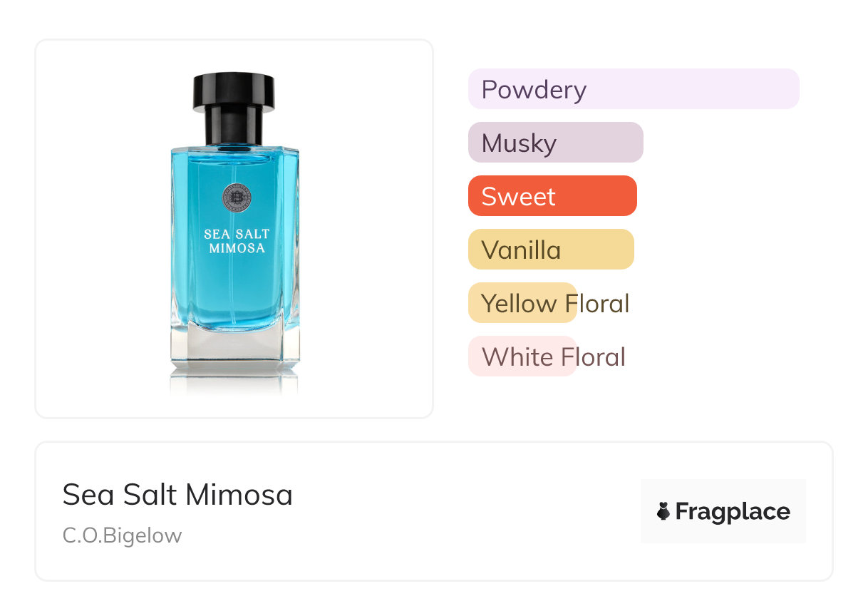The height and width of the screenshot is (616, 868).
Task: Click the C.O.Bigelow brand name
Action: (x=122, y=535)
